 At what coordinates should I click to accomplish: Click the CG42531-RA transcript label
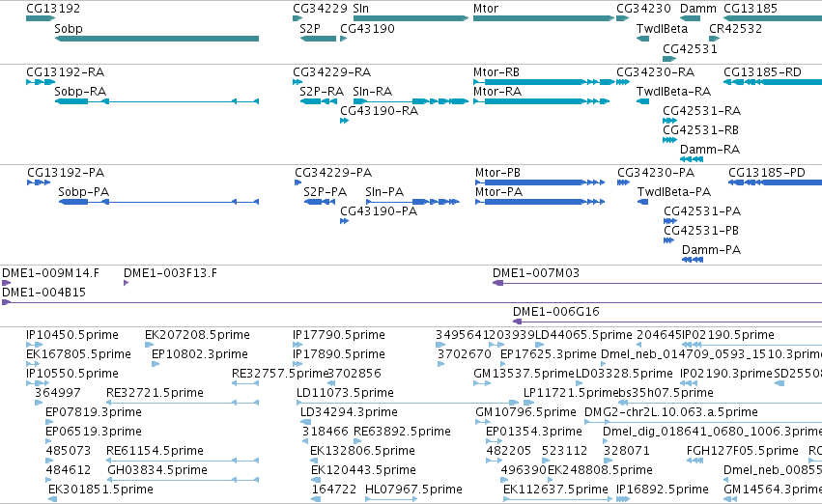click(702, 110)
